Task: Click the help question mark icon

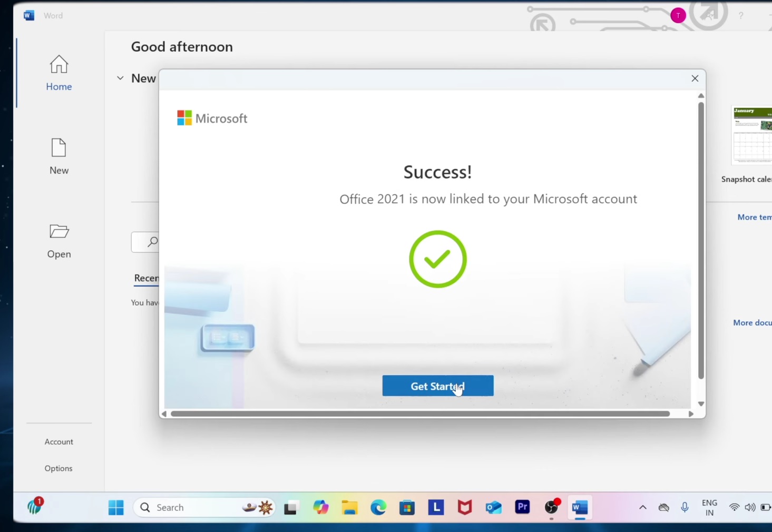Action: pos(741,15)
